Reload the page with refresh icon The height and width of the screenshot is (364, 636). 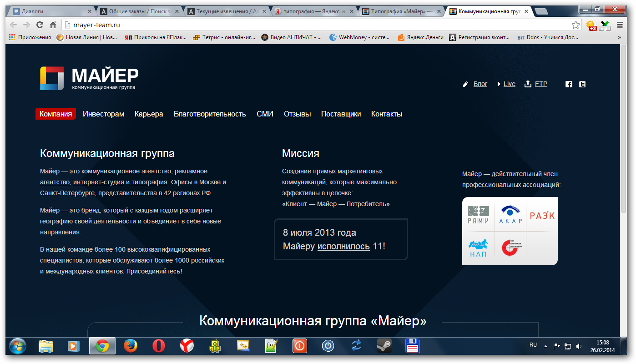(40, 25)
